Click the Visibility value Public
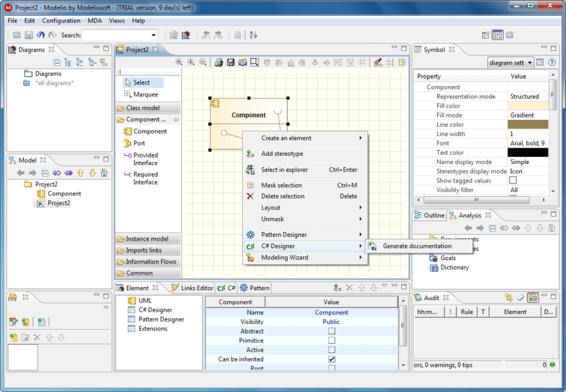Screen dimensions: 566x392 (x=331, y=322)
